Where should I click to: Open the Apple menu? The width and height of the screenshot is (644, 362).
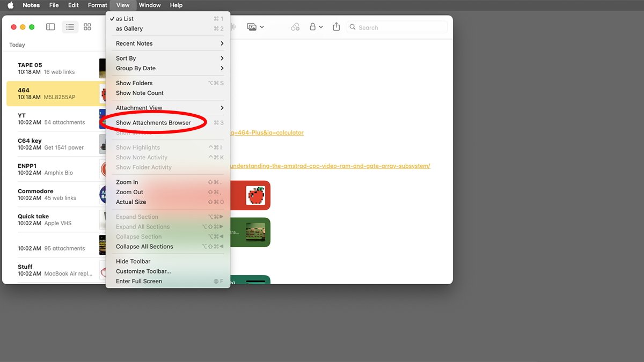click(10, 5)
